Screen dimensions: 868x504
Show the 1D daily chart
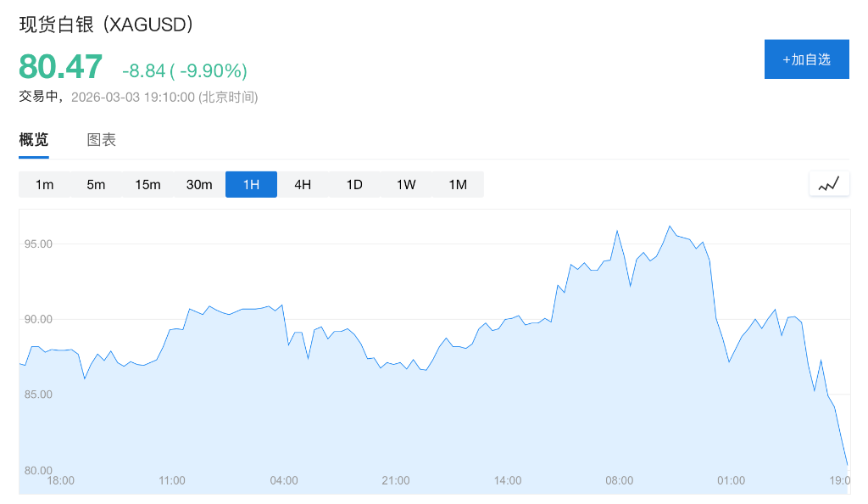pyautogui.click(x=354, y=184)
